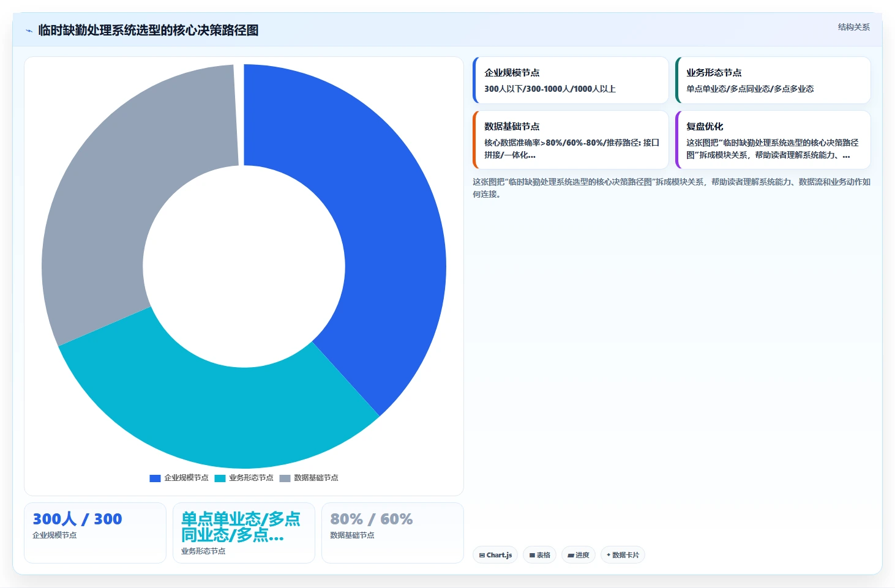Click the 结构关系 tag in the header
Image resolution: width=895 pixels, height=588 pixels.
[853, 27]
